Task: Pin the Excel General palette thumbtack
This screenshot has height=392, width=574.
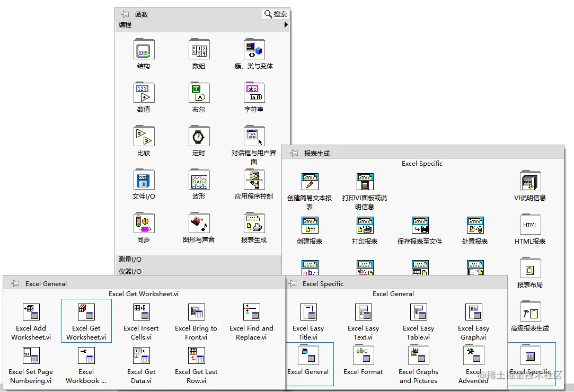Action: [15, 283]
